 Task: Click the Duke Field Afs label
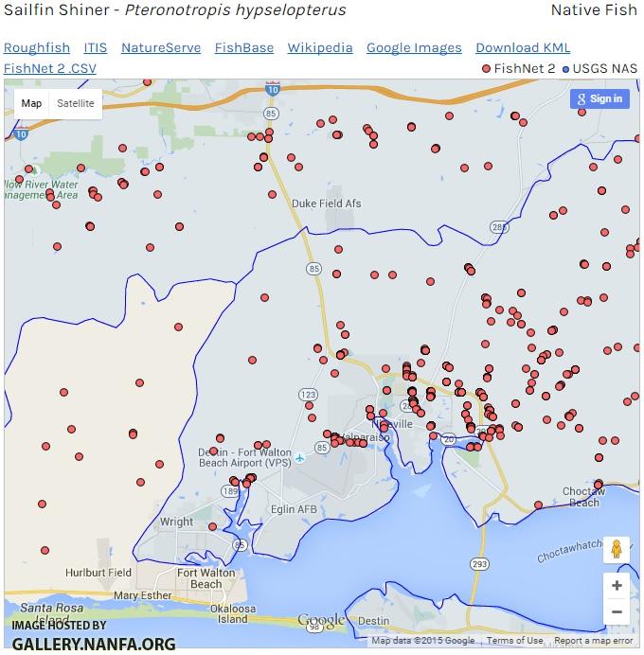point(327,204)
